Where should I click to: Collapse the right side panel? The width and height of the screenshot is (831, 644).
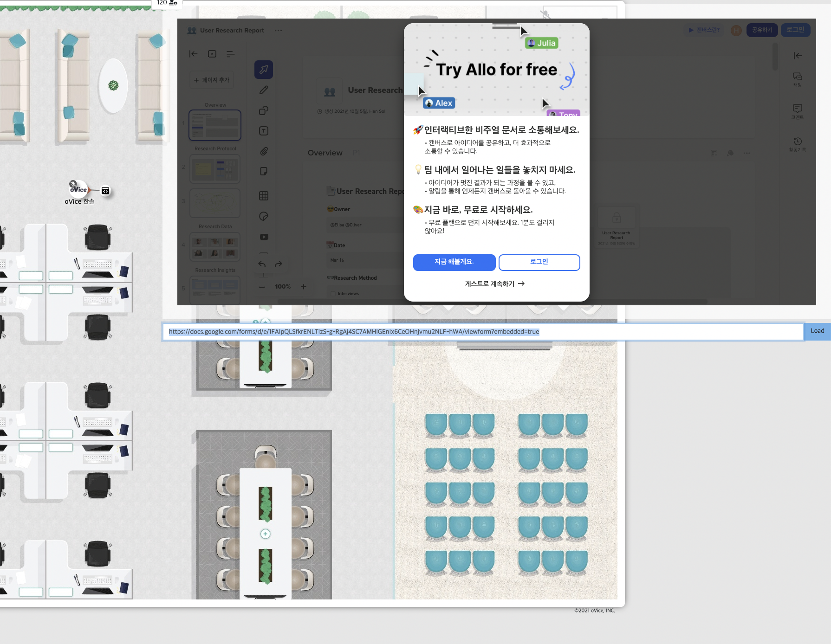click(798, 56)
